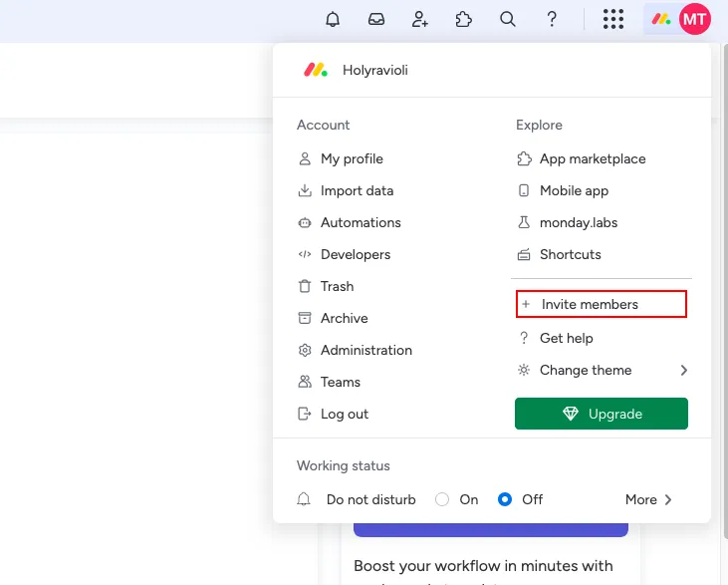Click the search magnifier icon

508,19
